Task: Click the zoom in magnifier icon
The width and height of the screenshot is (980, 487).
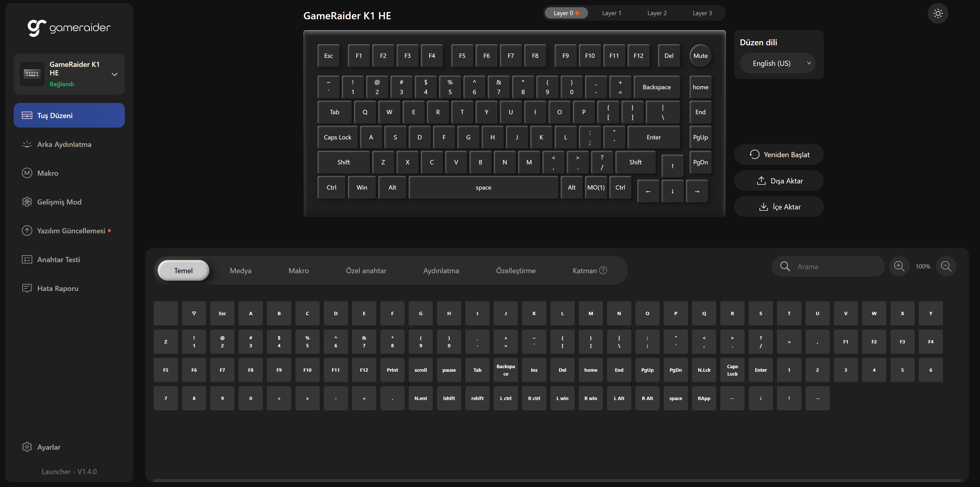Action: coord(899,266)
